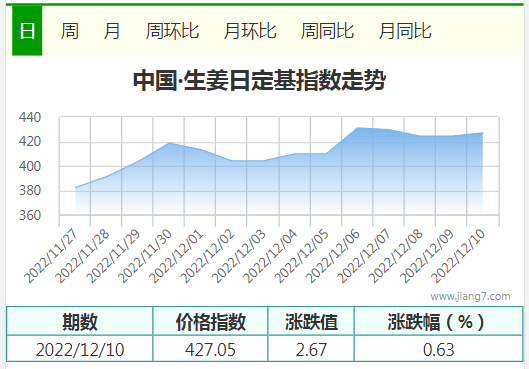Screen dimensions: 529x369
Task: Click the 2022/12/06 x-axis date label
Action: click(x=333, y=256)
